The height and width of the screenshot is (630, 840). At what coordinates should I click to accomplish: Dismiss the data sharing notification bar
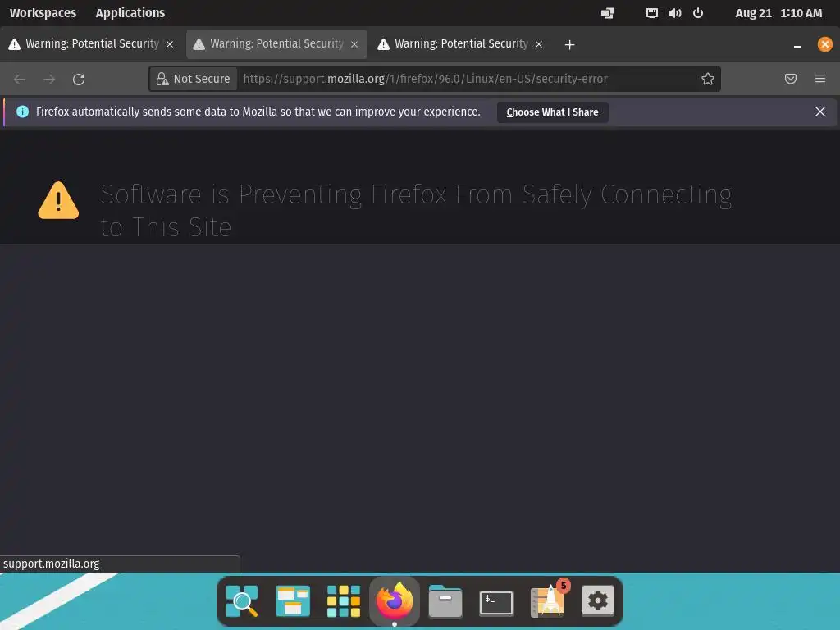[x=819, y=112]
